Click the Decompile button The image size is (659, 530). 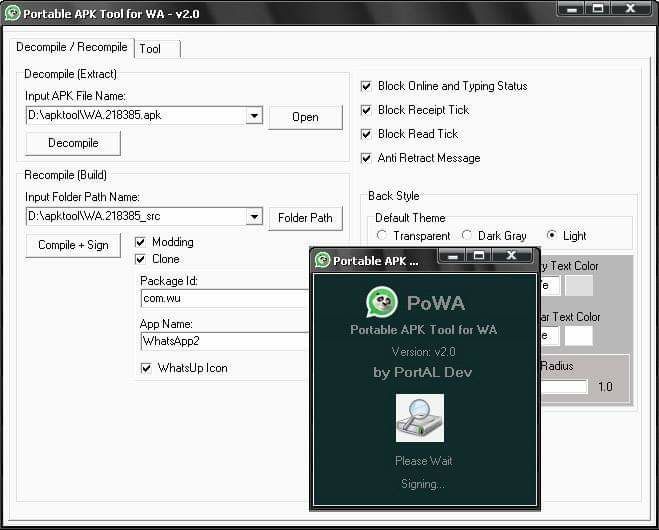pos(73,143)
